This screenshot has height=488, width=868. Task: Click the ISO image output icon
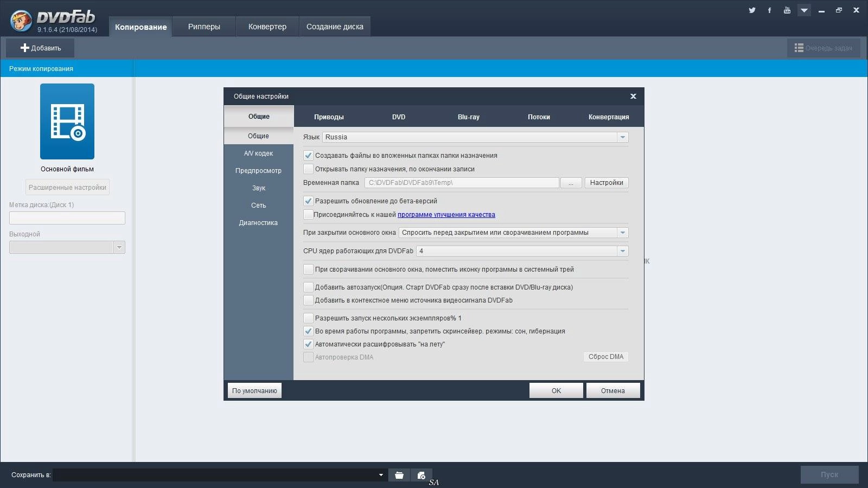(x=421, y=475)
